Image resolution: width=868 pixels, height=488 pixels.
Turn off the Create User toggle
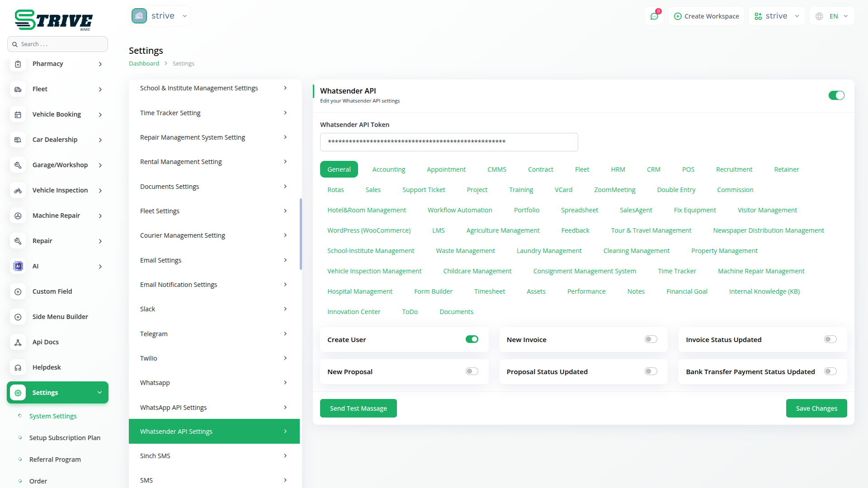click(472, 339)
